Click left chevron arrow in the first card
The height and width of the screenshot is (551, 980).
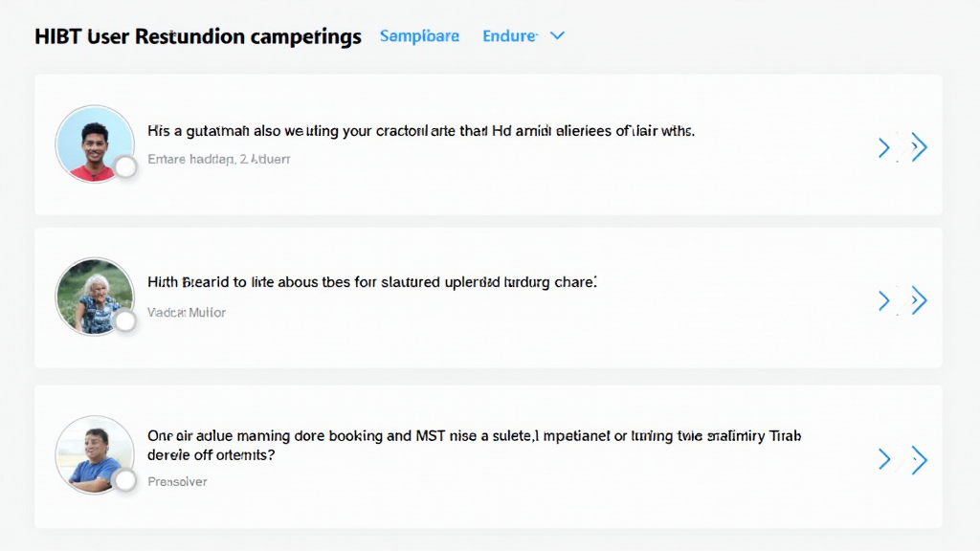pyautogui.click(x=884, y=147)
